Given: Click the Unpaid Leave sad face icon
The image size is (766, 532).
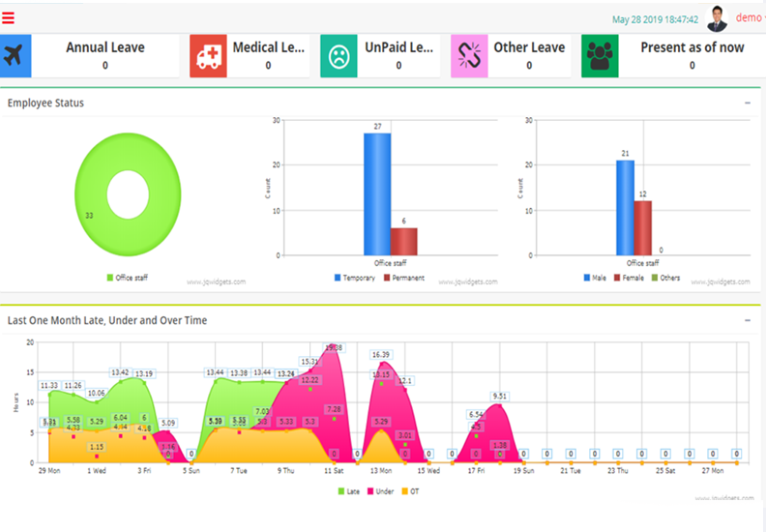Looking at the screenshot, I should [339, 56].
